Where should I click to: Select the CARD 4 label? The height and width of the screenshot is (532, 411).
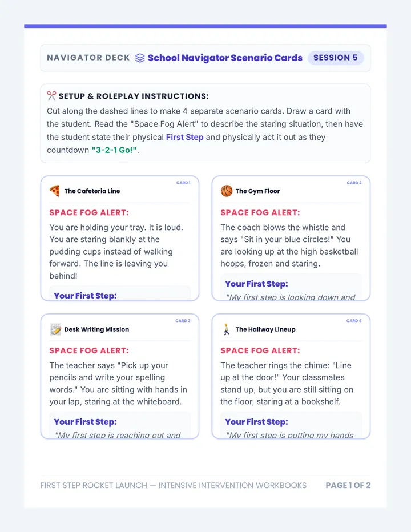[x=354, y=321]
